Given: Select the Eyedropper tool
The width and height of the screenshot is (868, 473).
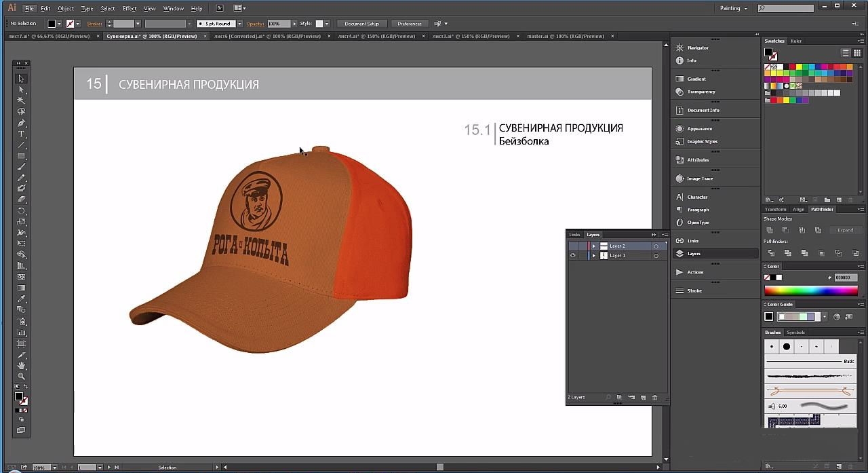Looking at the screenshot, I should coord(21,299).
